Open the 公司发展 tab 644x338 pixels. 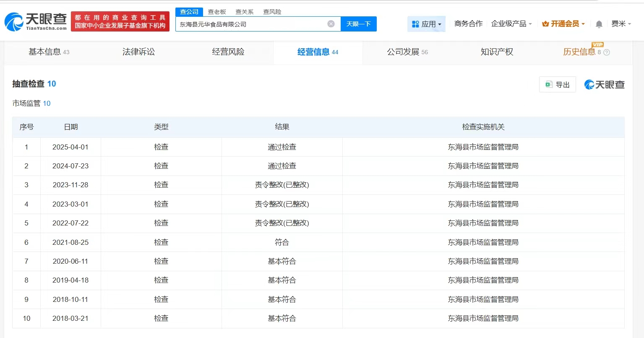coord(407,52)
